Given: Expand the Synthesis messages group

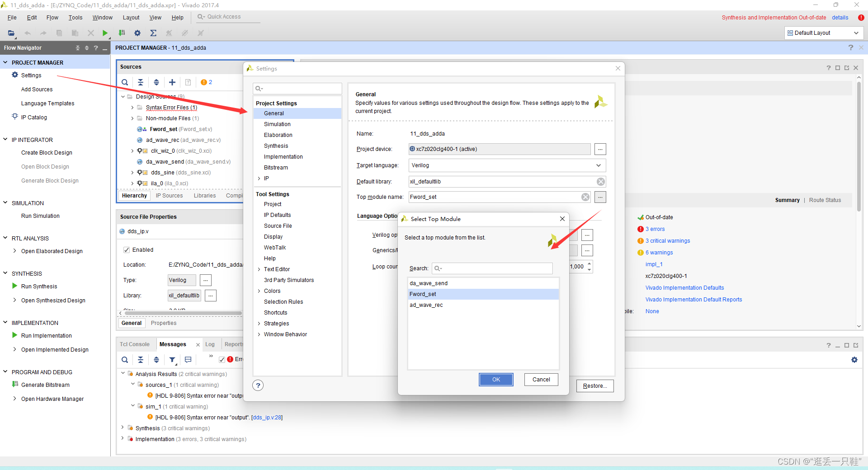Looking at the screenshot, I should pos(123,428).
